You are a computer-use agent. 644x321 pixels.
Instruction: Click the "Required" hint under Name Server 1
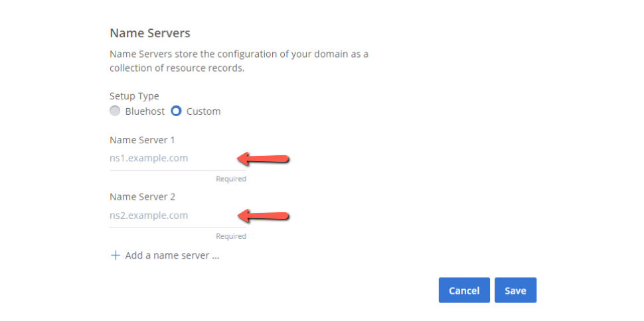231,179
